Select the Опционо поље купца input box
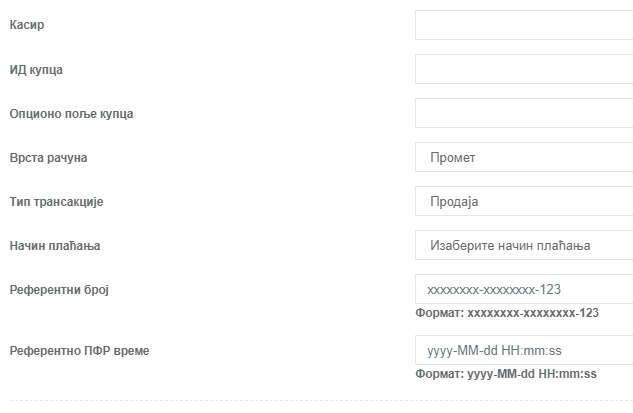This screenshot has height=413, width=633. [524, 113]
